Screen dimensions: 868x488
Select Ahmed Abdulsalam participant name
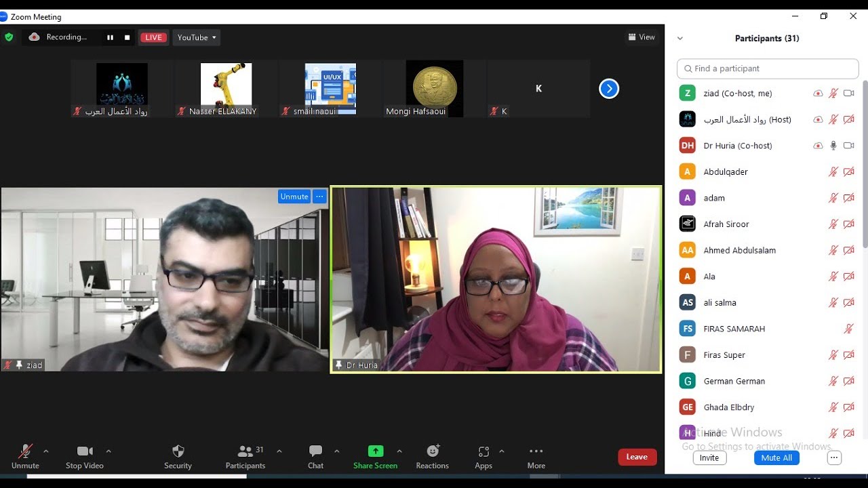click(740, 250)
